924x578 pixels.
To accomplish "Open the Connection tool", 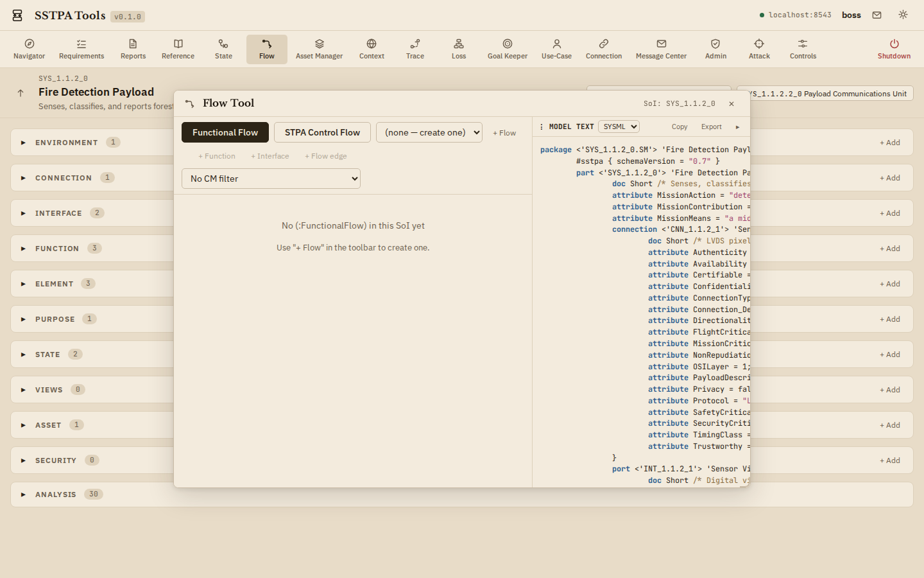I will [x=604, y=49].
